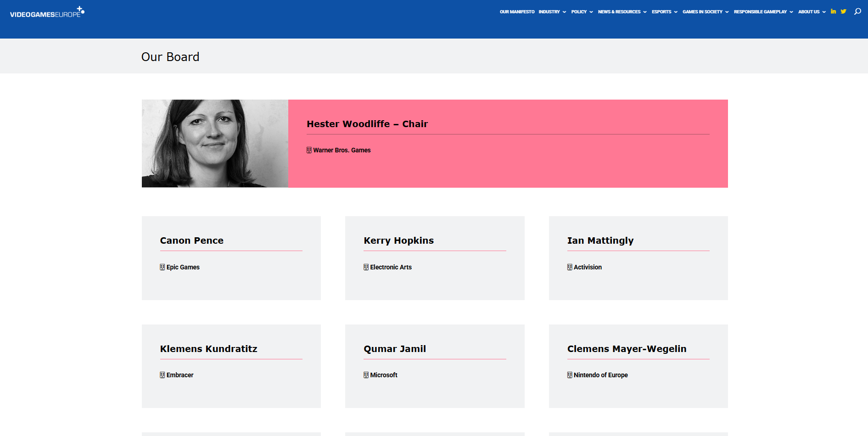Select the Kerry Hopkins name heading
Viewport: 868px width, 436px height.
[399, 240]
